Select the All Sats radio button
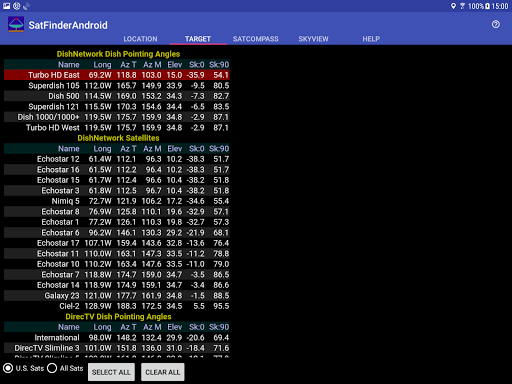 52,368
